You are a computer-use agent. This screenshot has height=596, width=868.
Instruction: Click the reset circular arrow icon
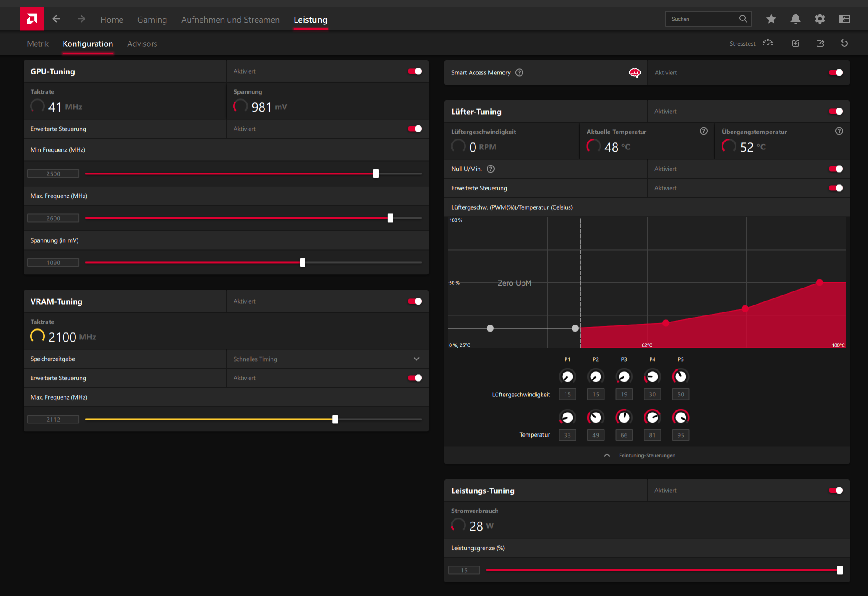(x=844, y=43)
